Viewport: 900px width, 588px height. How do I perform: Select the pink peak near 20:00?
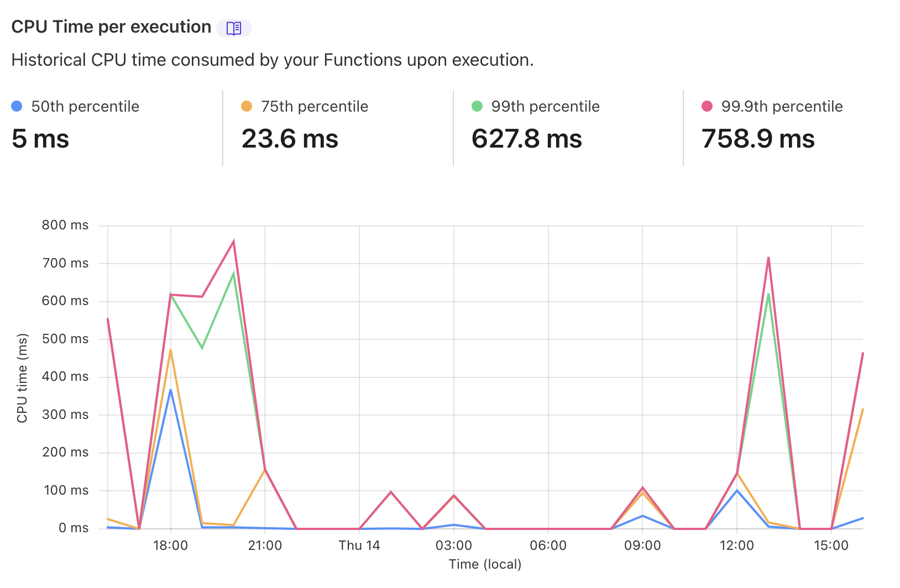click(x=234, y=240)
